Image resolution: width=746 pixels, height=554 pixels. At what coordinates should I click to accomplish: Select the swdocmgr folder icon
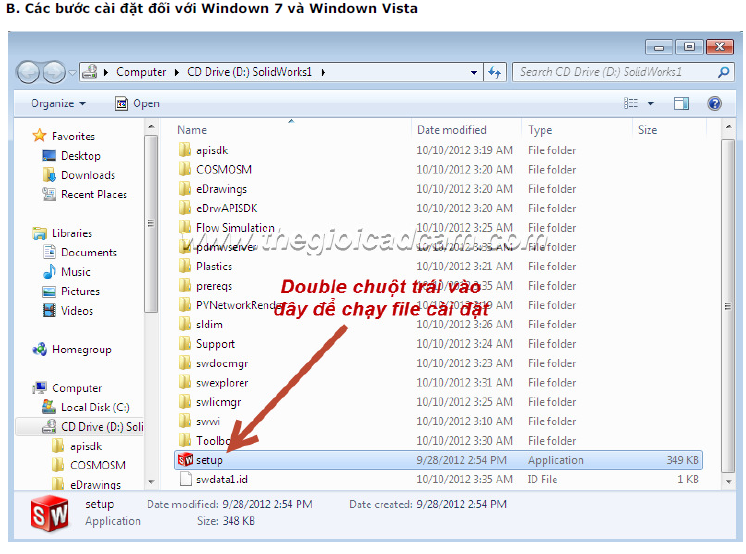185,363
